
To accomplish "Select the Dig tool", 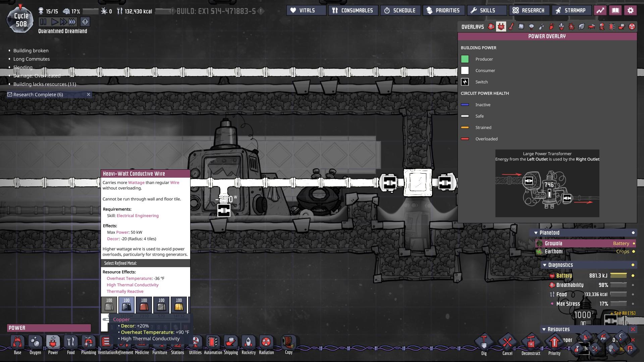I will 484,343.
